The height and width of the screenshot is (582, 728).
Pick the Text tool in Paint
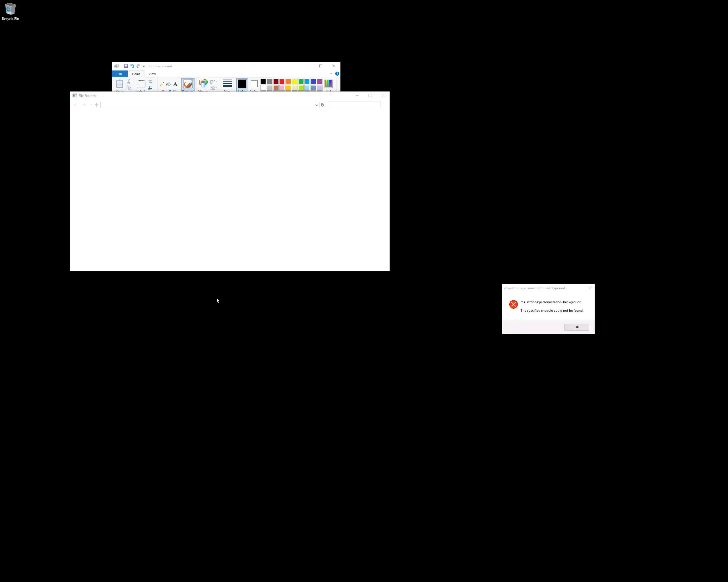point(175,84)
